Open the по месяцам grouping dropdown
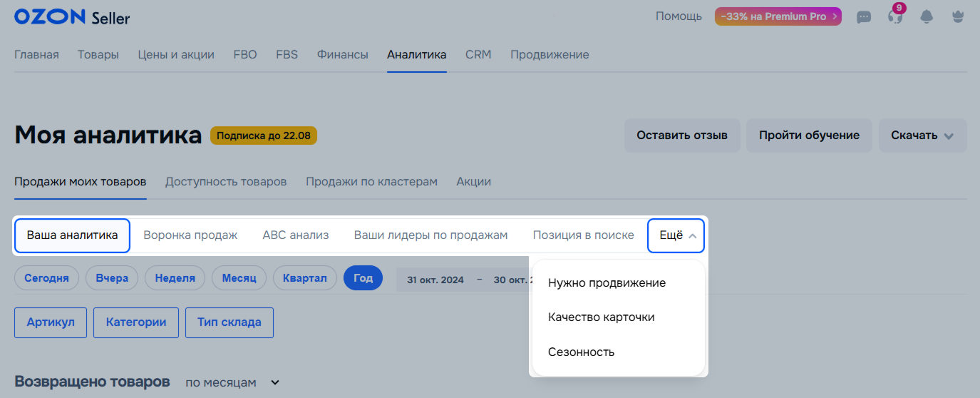Image resolution: width=980 pixels, height=398 pixels. (232, 383)
